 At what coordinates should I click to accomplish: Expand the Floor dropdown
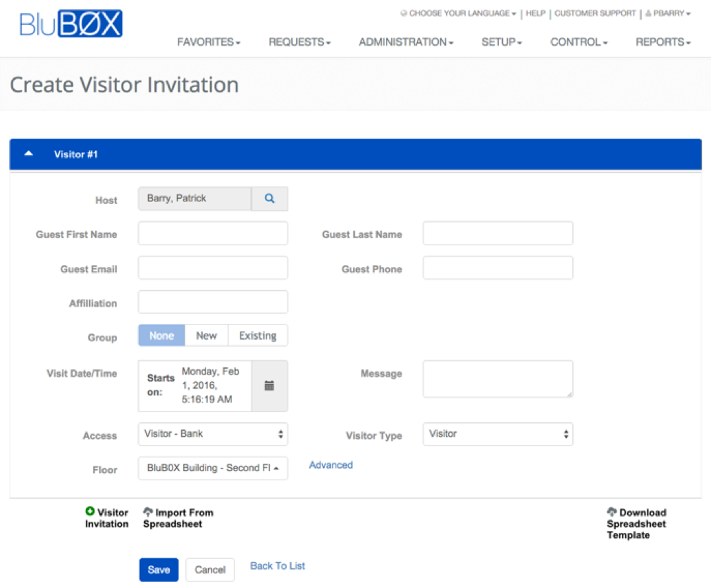tap(213, 468)
